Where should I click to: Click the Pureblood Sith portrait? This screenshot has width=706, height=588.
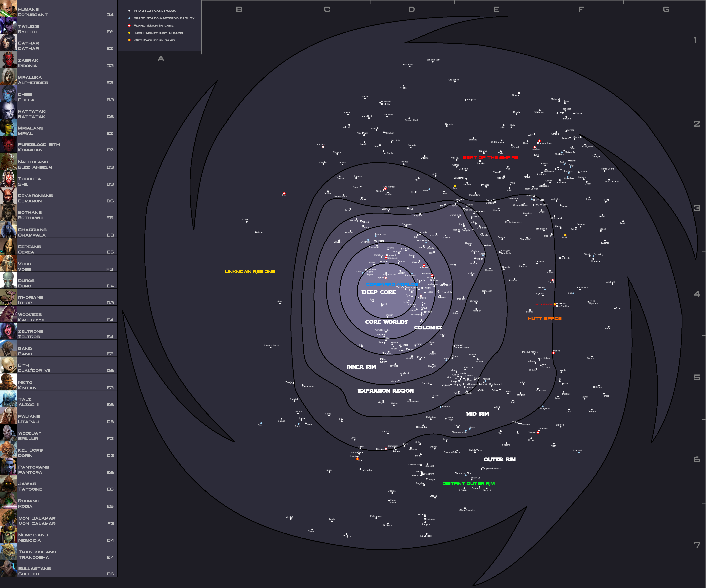pyautogui.click(x=8, y=144)
